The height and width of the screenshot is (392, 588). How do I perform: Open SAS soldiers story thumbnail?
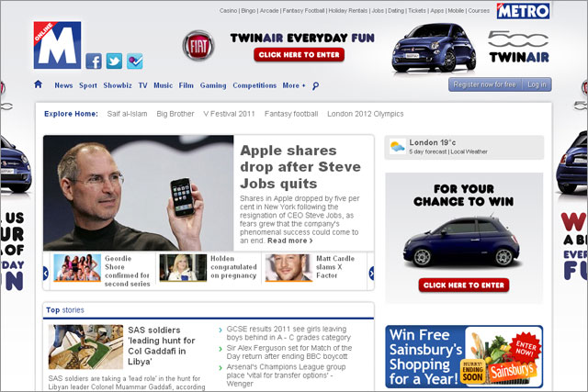tap(85, 347)
